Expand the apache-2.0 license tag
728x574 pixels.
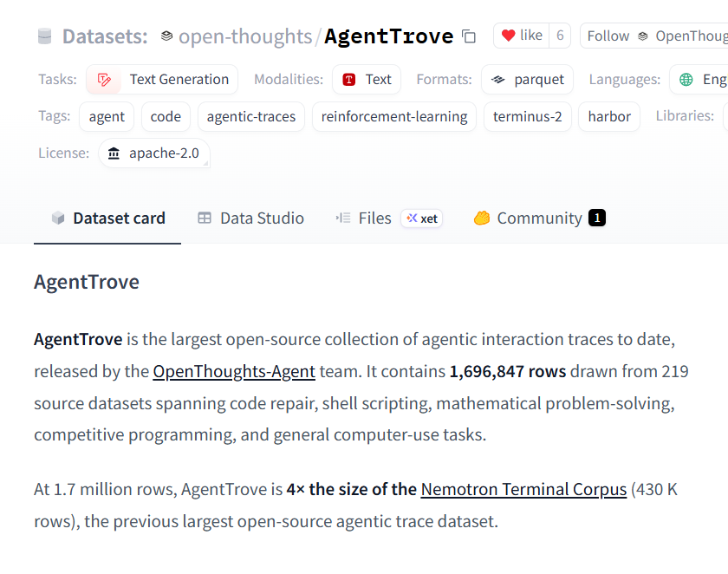pyautogui.click(x=154, y=153)
